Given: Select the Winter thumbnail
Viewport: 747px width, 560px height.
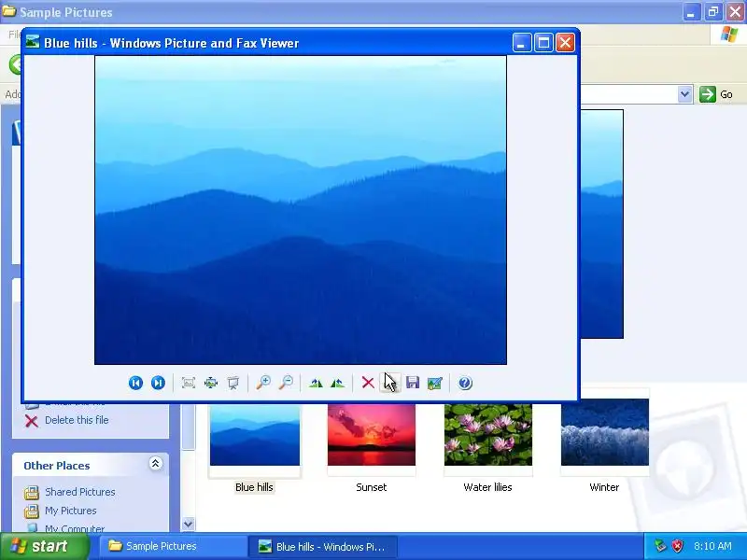Looking at the screenshot, I should tap(605, 432).
